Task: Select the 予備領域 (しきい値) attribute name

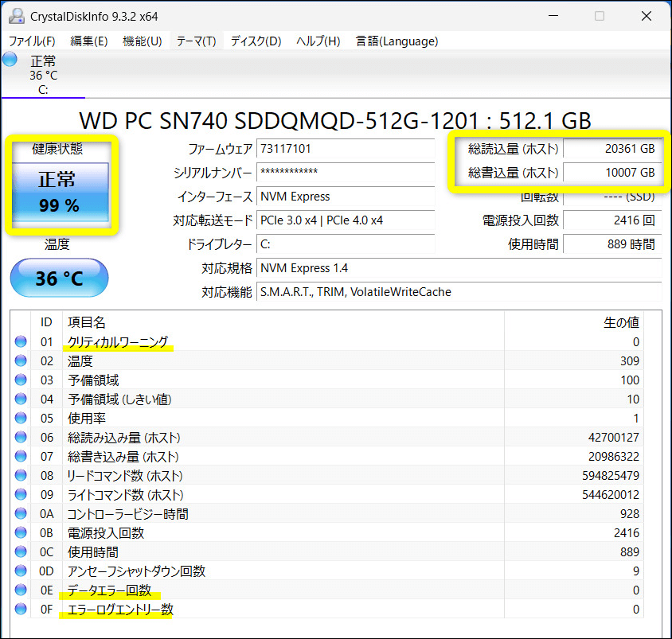Action: pyautogui.click(x=119, y=399)
